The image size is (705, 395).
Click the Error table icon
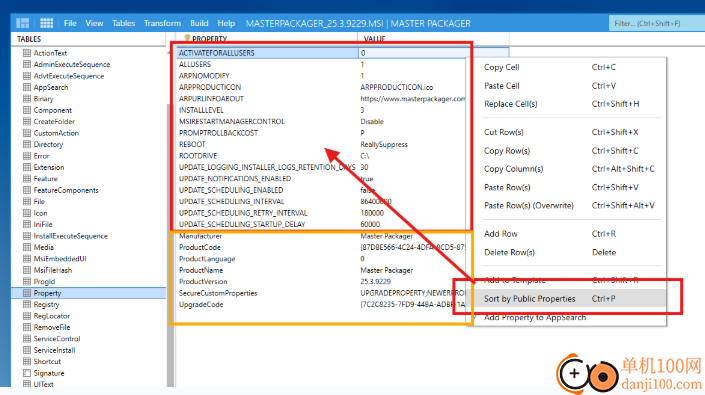click(x=27, y=156)
